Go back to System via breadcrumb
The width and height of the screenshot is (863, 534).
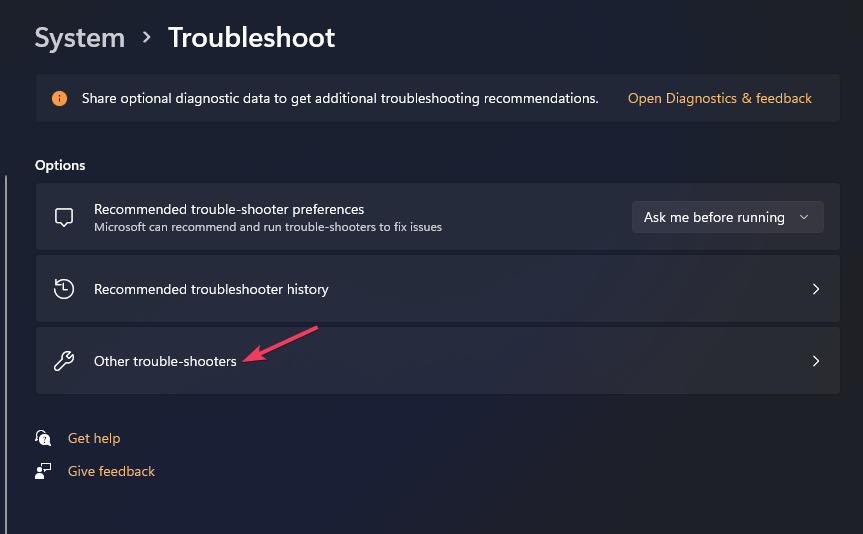[80, 38]
